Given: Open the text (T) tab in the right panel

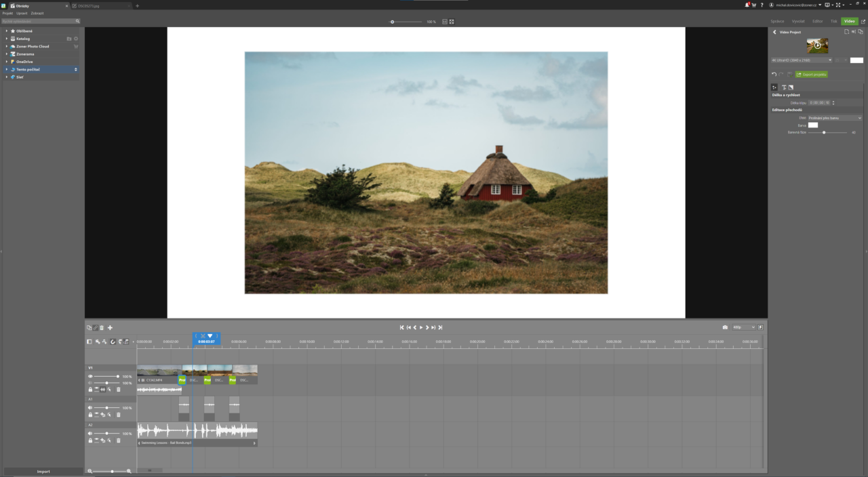Looking at the screenshot, I should tap(784, 87).
